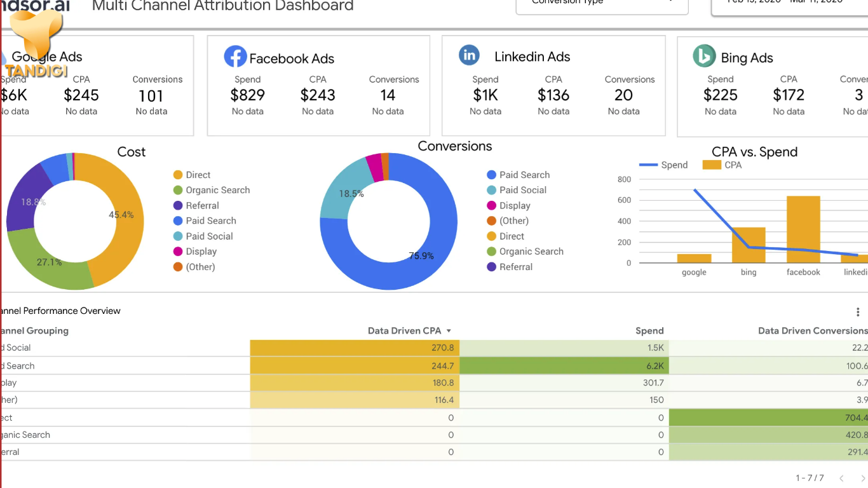Image resolution: width=868 pixels, height=488 pixels.
Task: Click the google CPA bar
Action: [x=694, y=258]
